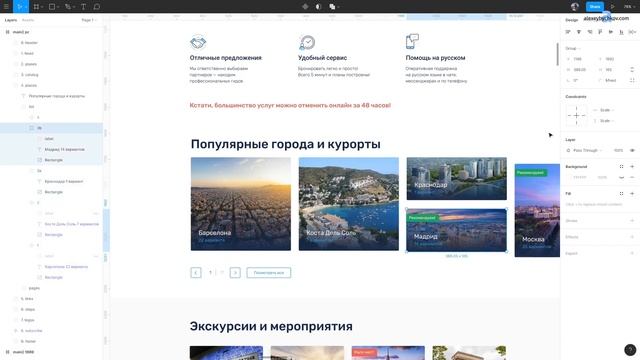
Task: Switch to the Design tab
Action: coord(571,20)
